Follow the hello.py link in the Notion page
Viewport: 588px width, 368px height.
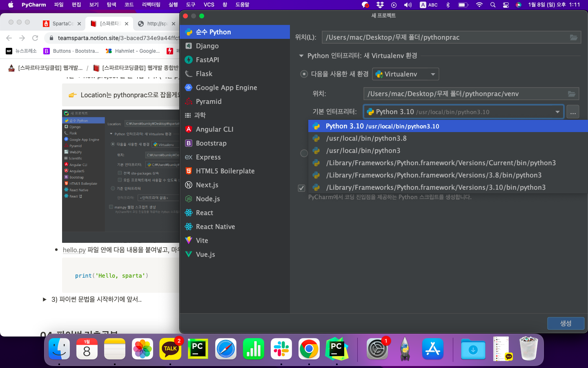(x=74, y=250)
